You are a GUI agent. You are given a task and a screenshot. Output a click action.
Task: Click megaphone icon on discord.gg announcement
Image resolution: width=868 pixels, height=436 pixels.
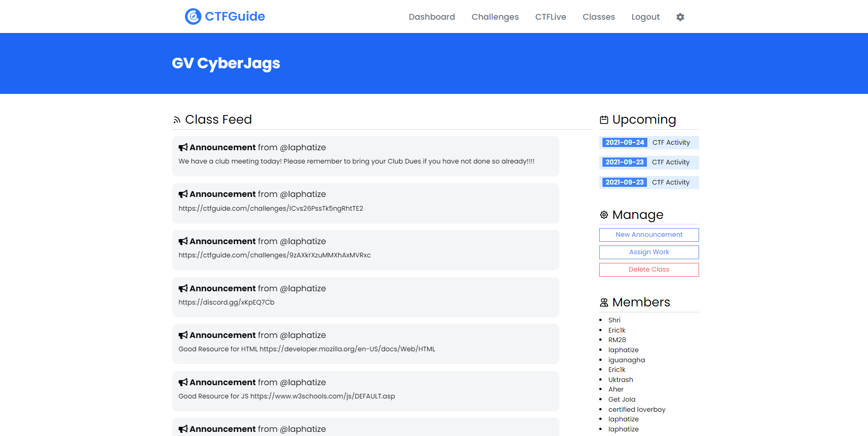tap(183, 289)
